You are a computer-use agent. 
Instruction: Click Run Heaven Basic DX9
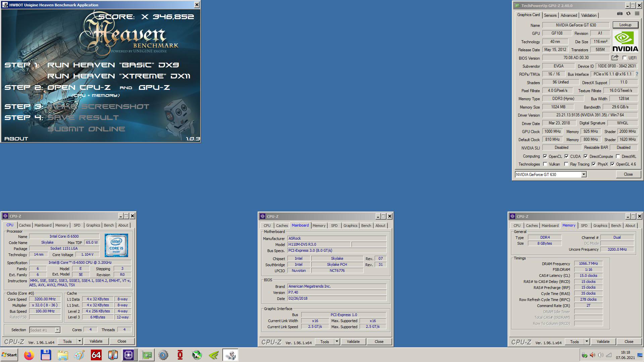coord(113,65)
